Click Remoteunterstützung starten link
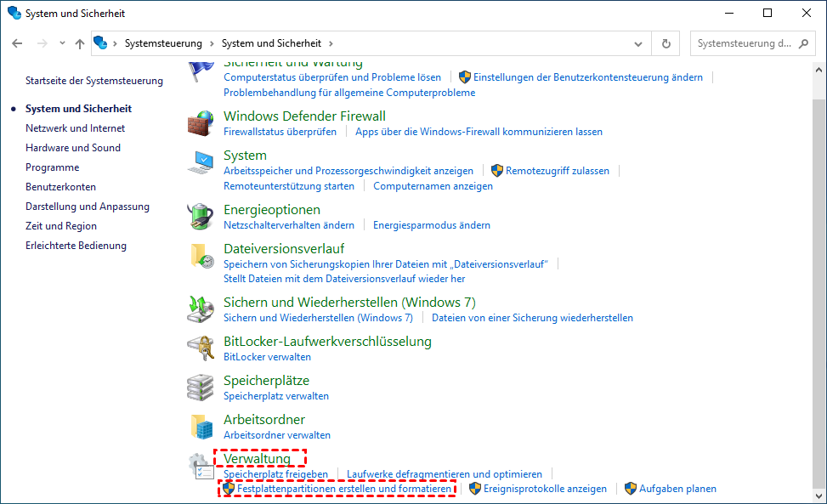 [x=289, y=186]
